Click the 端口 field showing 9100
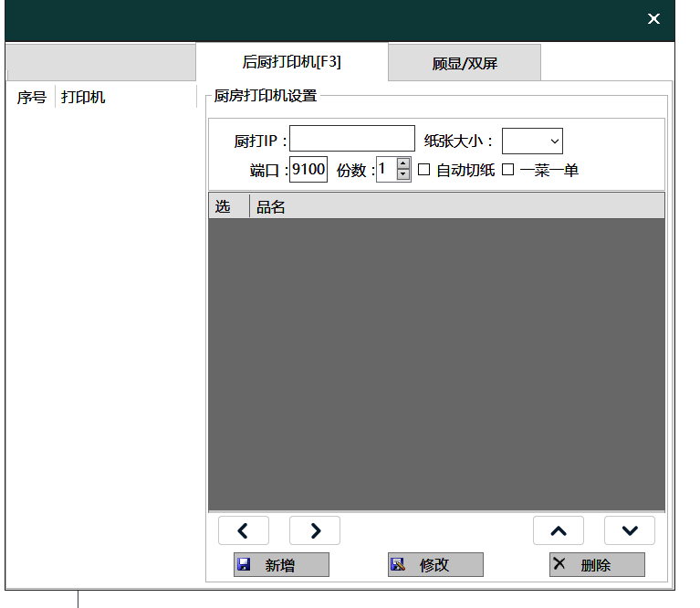700x608 pixels. click(308, 170)
